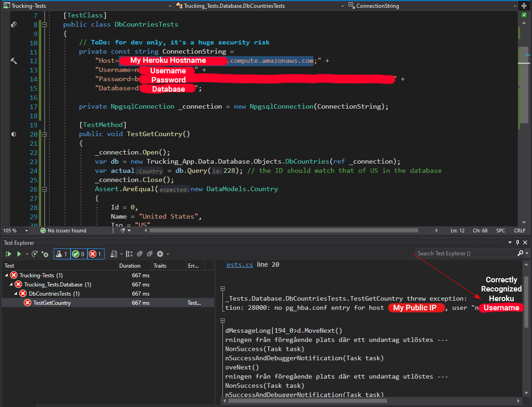Repeat the last test run
The image size is (532, 407).
(x=35, y=253)
